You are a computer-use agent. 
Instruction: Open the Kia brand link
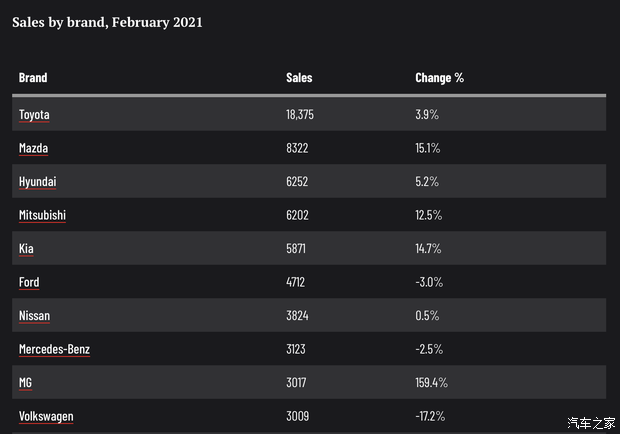pos(26,249)
